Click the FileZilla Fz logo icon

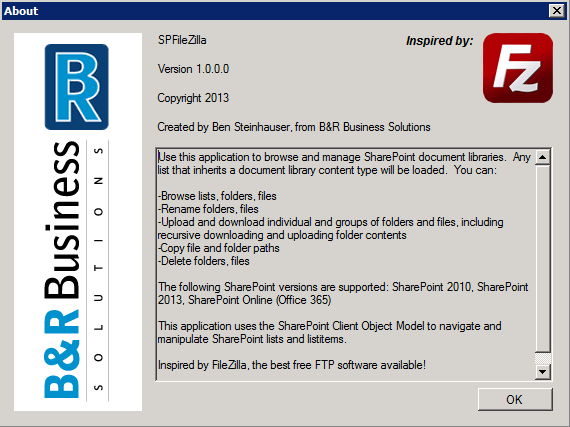point(518,68)
